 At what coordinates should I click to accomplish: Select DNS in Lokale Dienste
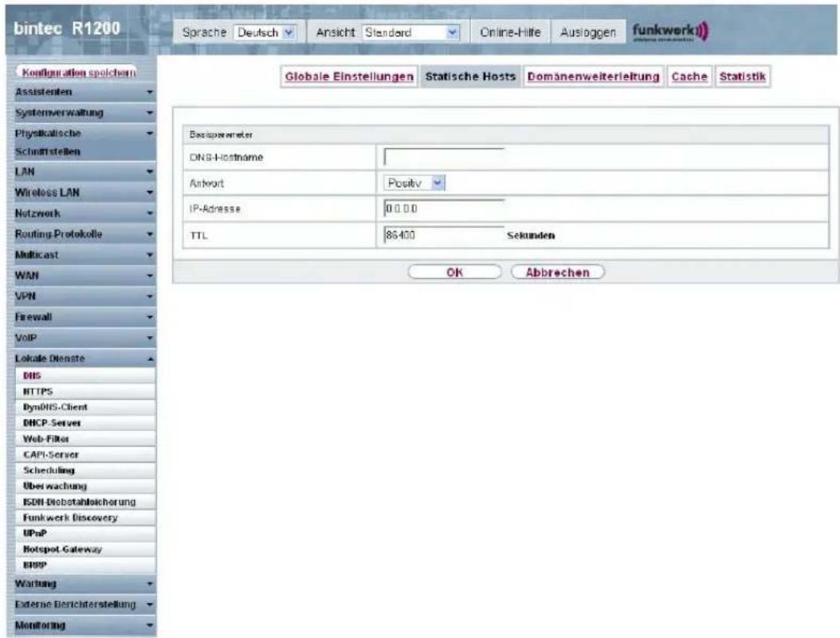[86, 376]
